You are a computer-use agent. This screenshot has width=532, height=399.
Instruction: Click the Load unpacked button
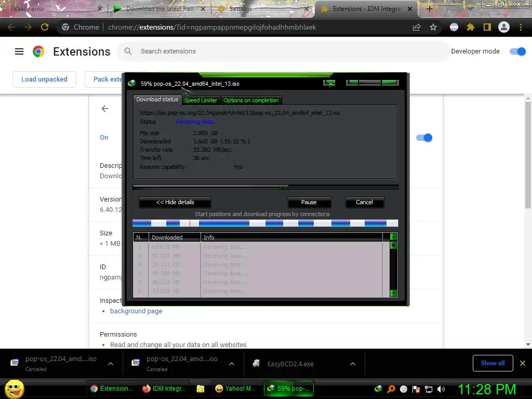[x=45, y=79]
